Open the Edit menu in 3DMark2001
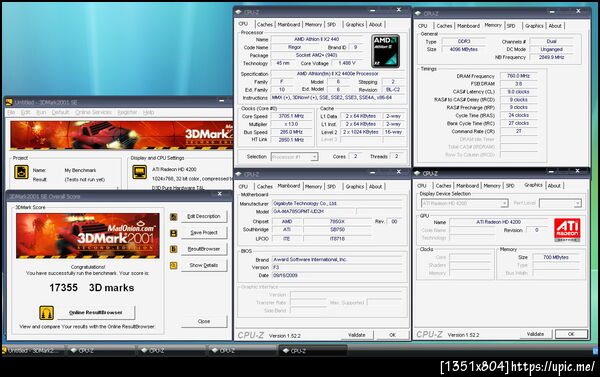Image resolution: width=600 pixels, height=377 pixels. tap(26, 113)
